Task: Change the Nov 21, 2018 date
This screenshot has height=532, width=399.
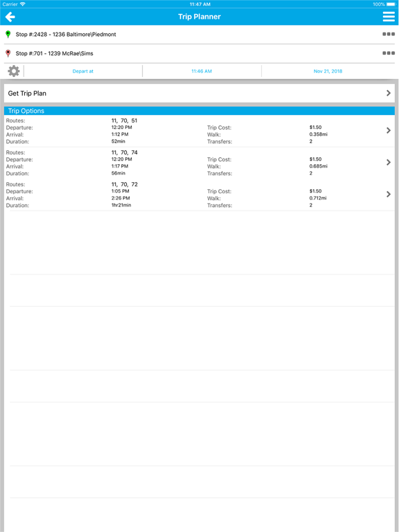Action: pos(328,71)
